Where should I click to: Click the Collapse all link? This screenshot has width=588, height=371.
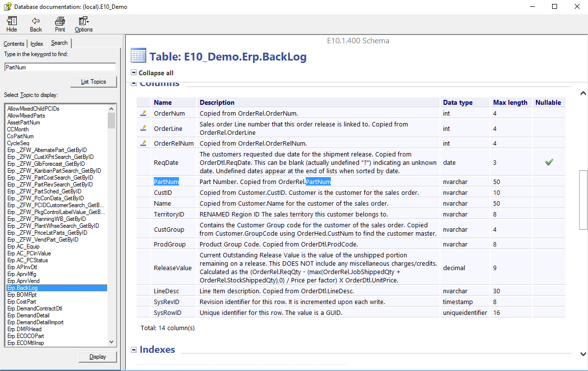156,73
